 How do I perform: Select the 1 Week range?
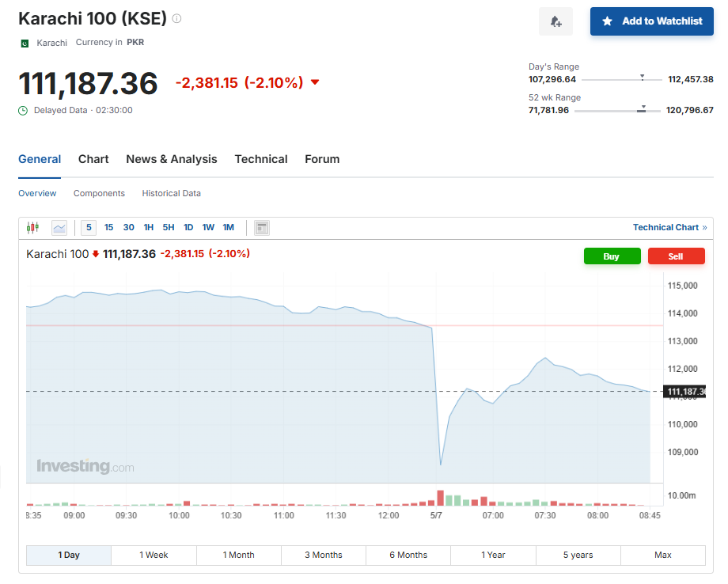tap(154, 556)
